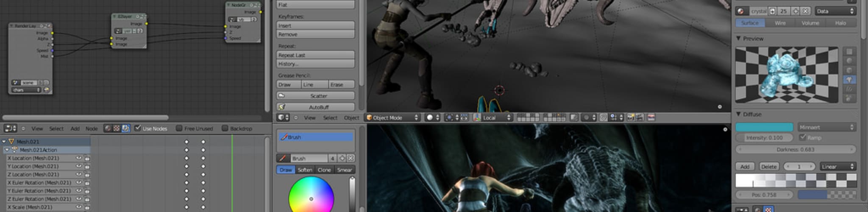The height and width of the screenshot is (212, 868).
Task: Click the grease pencil Erase button
Action: coord(342,84)
